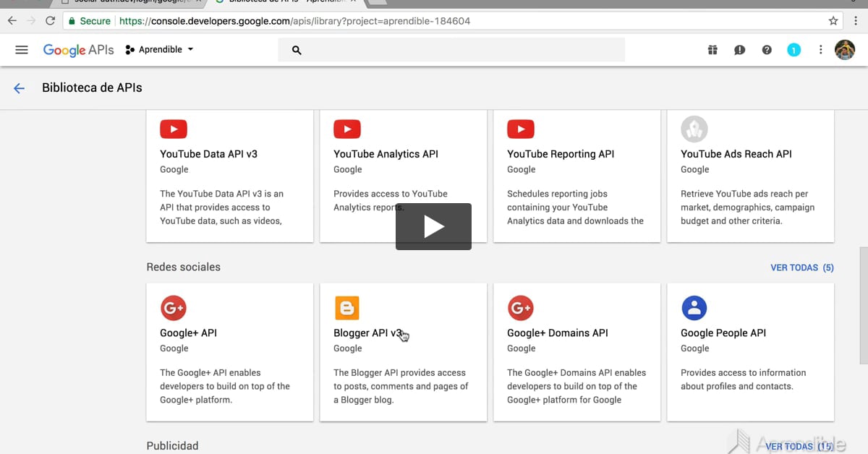Image resolution: width=868 pixels, height=454 pixels.
Task: Click VER TODAS (5) for Redes sociales
Action: tap(802, 267)
